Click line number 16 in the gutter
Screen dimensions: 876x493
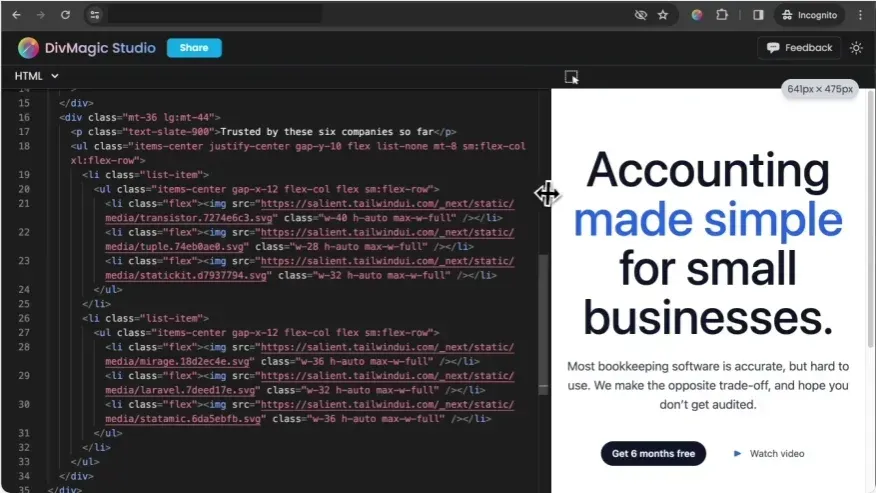click(x=24, y=117)
